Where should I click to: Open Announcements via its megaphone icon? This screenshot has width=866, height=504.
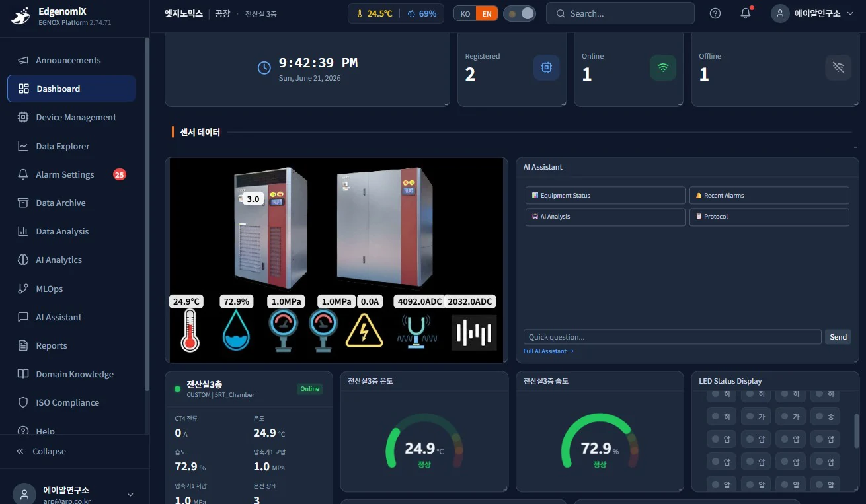click(x=23, y=60)
